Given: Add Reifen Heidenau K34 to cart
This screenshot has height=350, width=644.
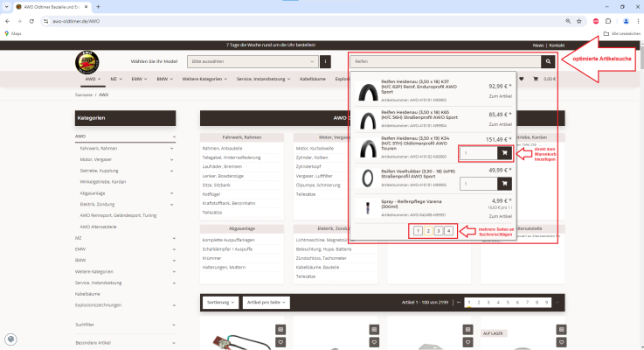Looking at the screenshot, I should pyautogui.click(x=504, y=153).
